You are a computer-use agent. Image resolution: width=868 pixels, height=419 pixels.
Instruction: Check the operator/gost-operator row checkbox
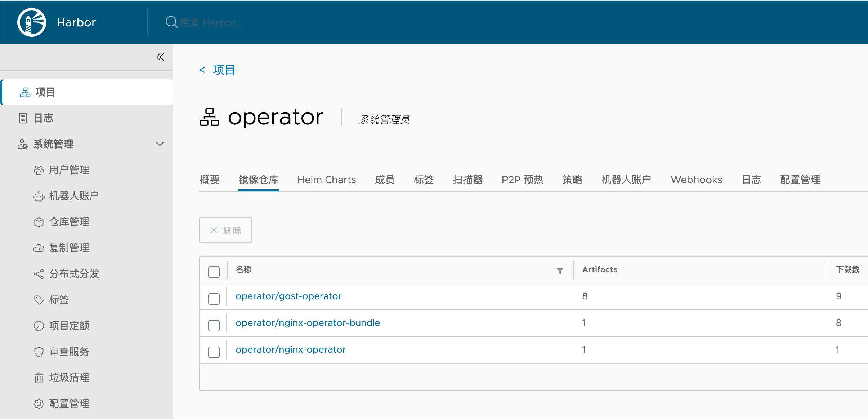pyautogui.click(x=214, y=299)
